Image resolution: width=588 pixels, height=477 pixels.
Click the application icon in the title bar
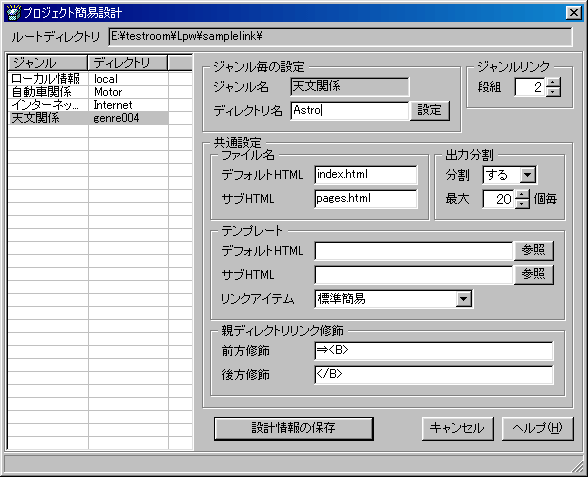point(14,12)
